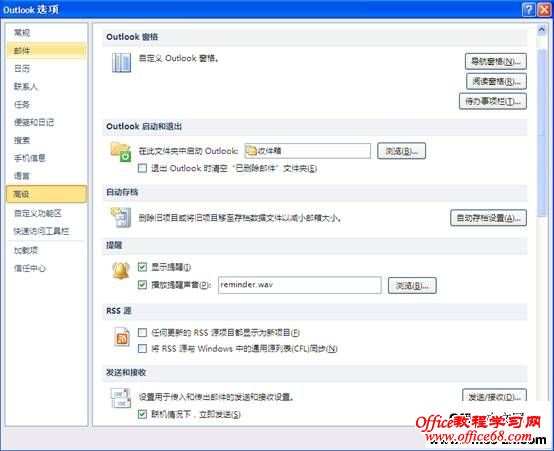Toggle the 显示提醒 checkbox

coord(142,267)
